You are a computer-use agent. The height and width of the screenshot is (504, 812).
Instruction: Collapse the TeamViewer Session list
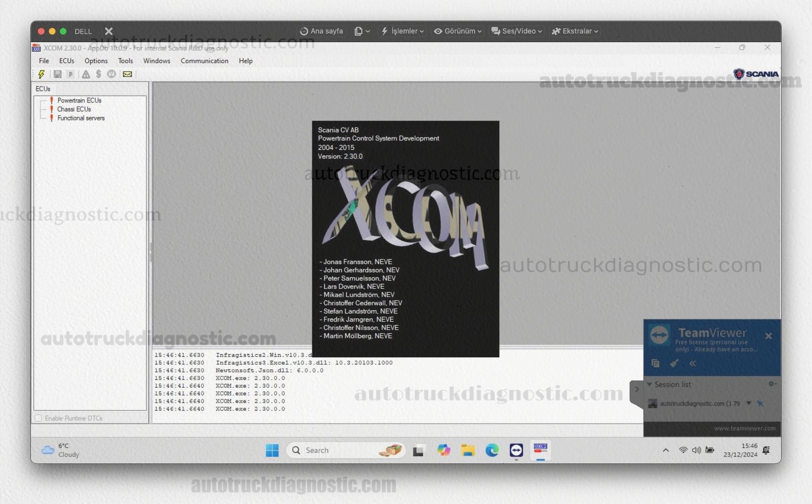click(649, 384)
